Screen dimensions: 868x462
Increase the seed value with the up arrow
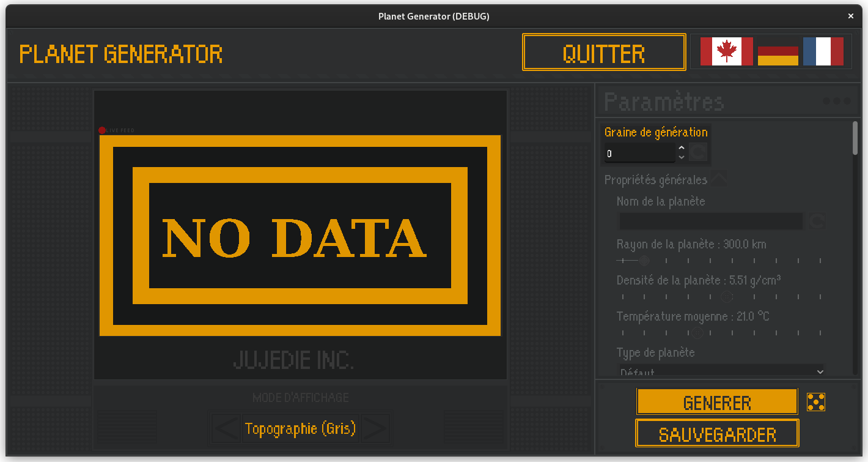(x=682, y=148)
